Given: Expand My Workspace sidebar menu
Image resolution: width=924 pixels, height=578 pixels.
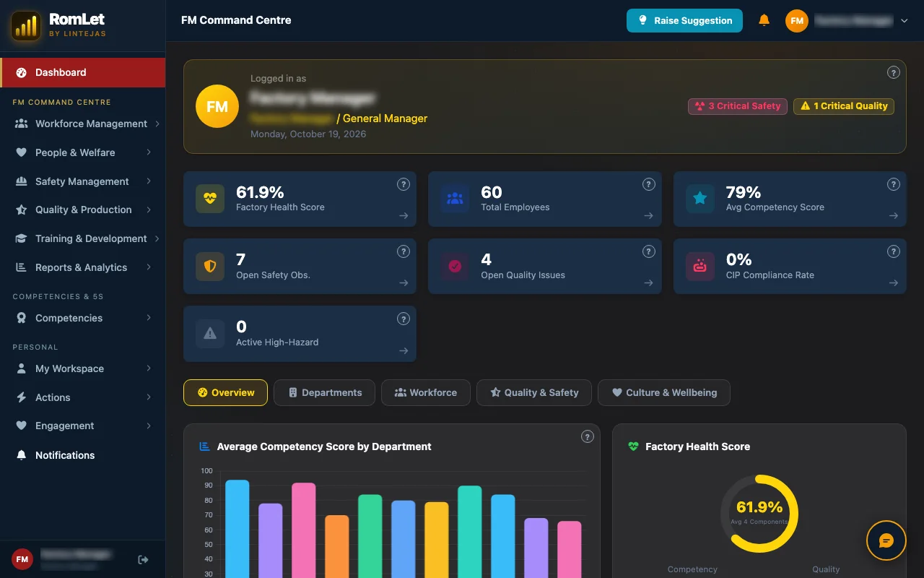Looking at the screenshot, I should click(83, 368).
